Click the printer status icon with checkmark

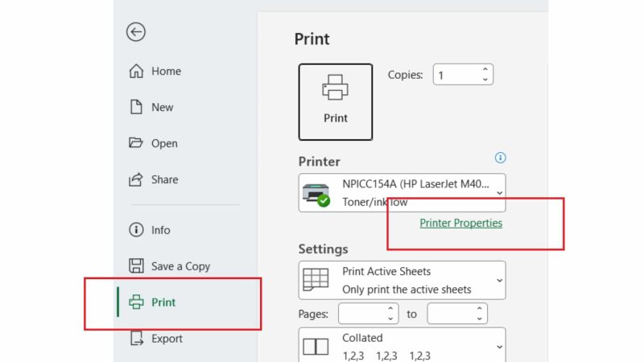pyautogui.click(x=316, y=195)
